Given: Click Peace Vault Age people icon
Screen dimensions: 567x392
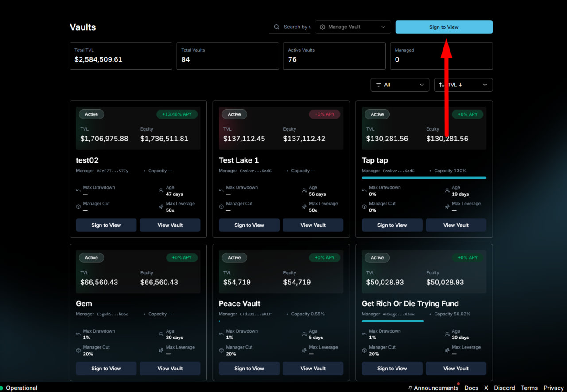Looking at the screenshot, I should [304, 334].
